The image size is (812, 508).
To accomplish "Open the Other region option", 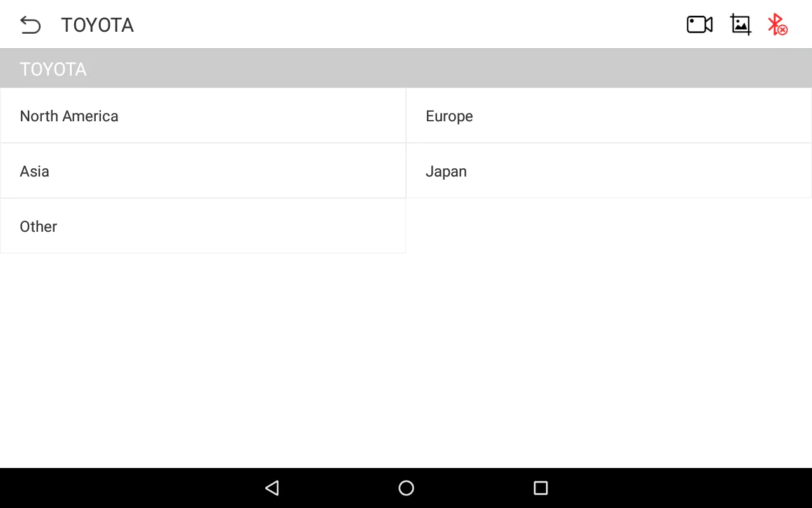I will pyautogui.click(x=203, y=226).
